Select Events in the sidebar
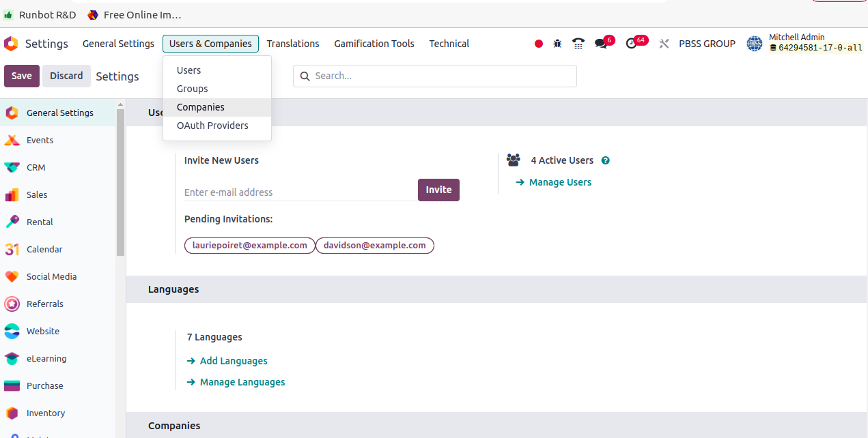Screen dimensions: 868x438 (58, 140)
